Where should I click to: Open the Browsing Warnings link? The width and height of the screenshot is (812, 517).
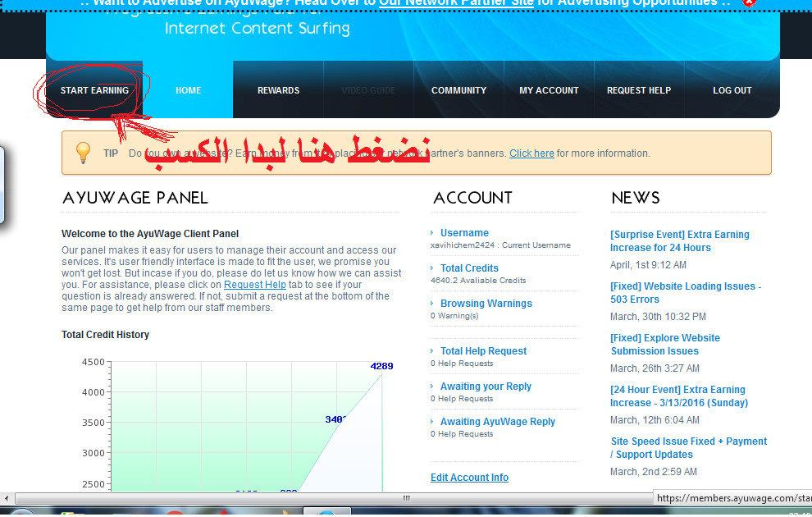[x=486, y=304]
